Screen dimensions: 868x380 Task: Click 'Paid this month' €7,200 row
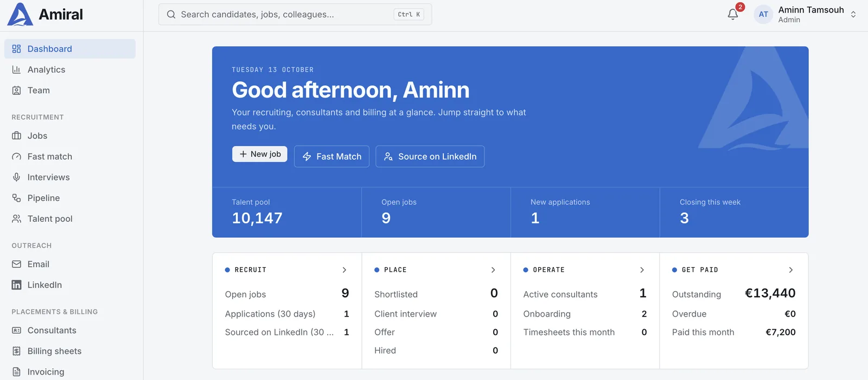click(x=734, y=332)
